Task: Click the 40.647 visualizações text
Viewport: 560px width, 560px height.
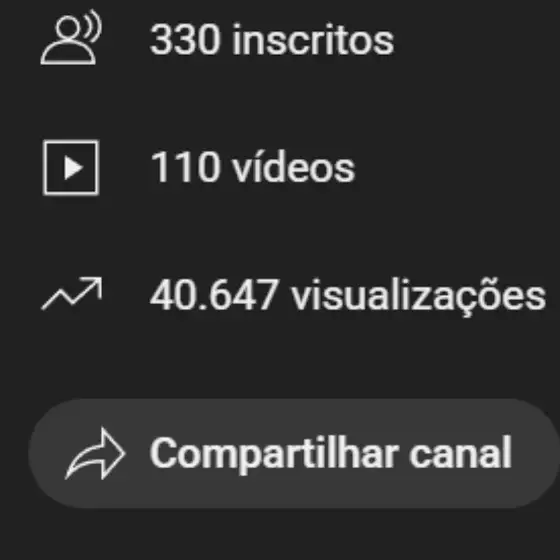Action: [348, 297]
